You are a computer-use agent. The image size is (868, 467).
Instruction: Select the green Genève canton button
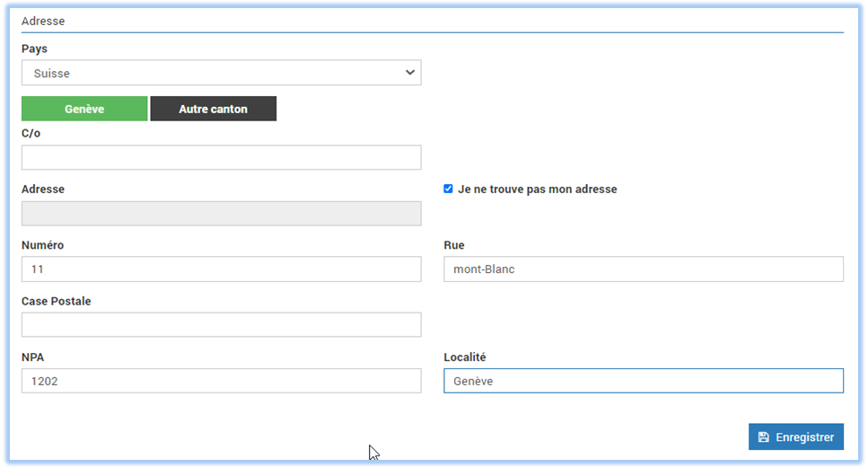pyautogui.click(x=84, y=109)
